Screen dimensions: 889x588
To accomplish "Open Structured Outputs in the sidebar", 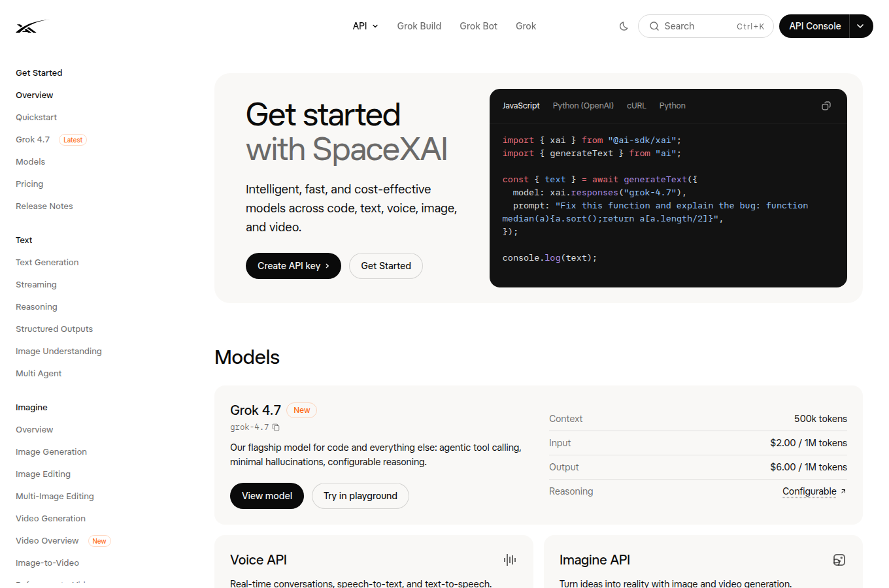I will (x=54, y=329).
